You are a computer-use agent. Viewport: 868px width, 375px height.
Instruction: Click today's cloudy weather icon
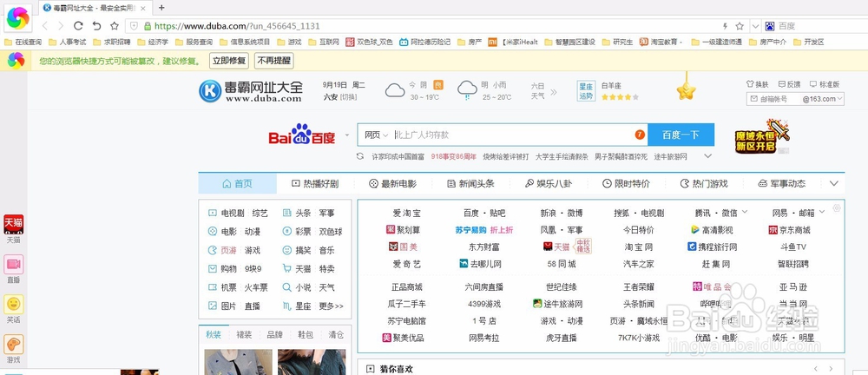(x=395, y=89)
